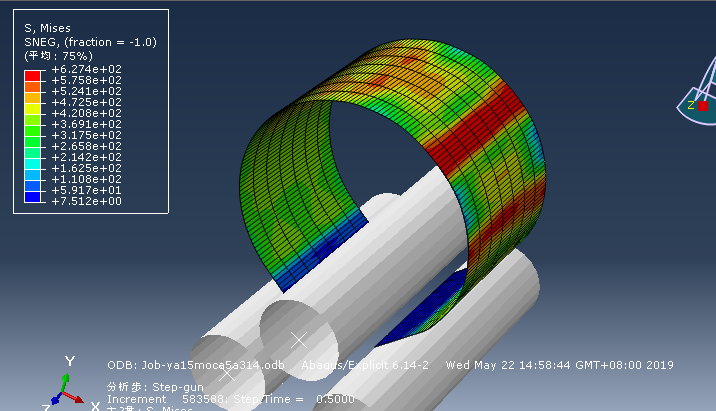
Task: Click legend value +3.691e+02
Action: pos(87,124)
